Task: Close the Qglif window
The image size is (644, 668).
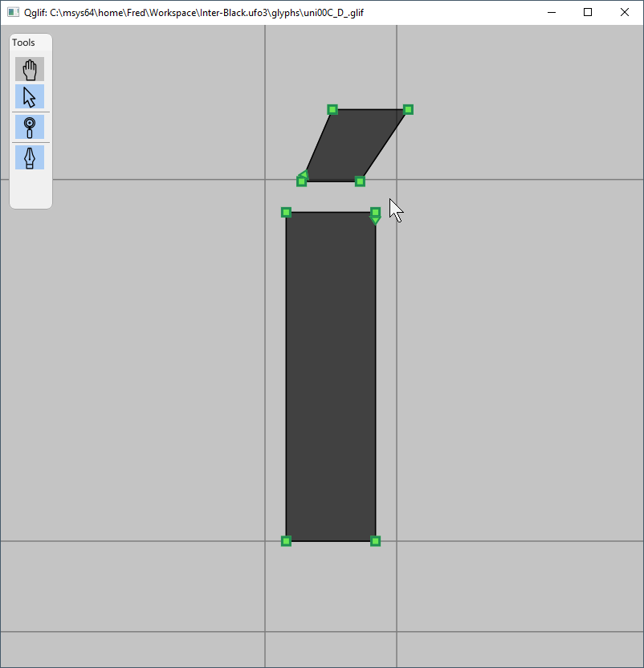Action: coord(625,12)
